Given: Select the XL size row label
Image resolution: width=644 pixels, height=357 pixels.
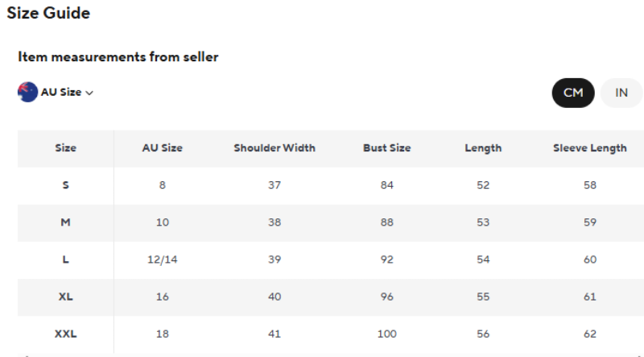Looking at the screenshot, I should (x=66, y=297).
